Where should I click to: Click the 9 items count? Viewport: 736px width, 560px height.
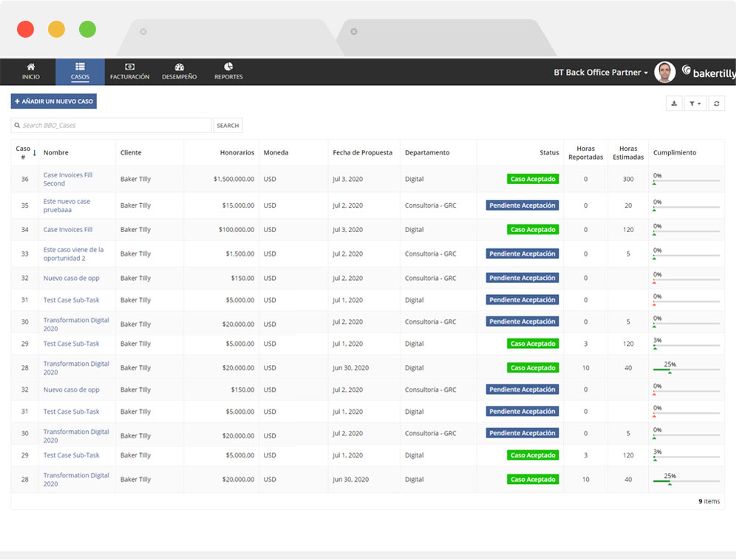[x=709, y=501]
